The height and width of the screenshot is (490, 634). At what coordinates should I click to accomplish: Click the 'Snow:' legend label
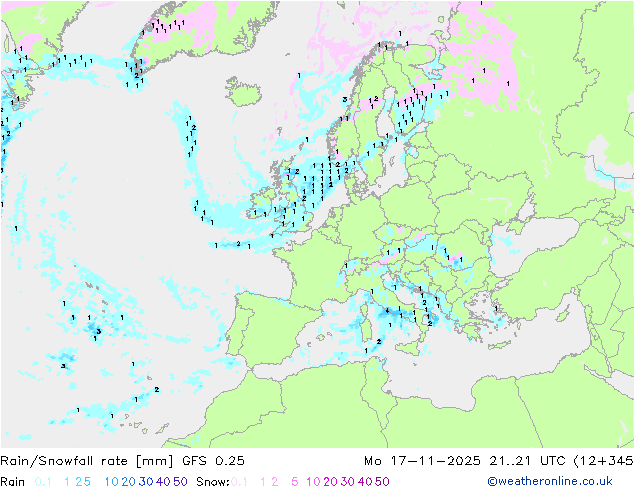(x=213, y=482)
